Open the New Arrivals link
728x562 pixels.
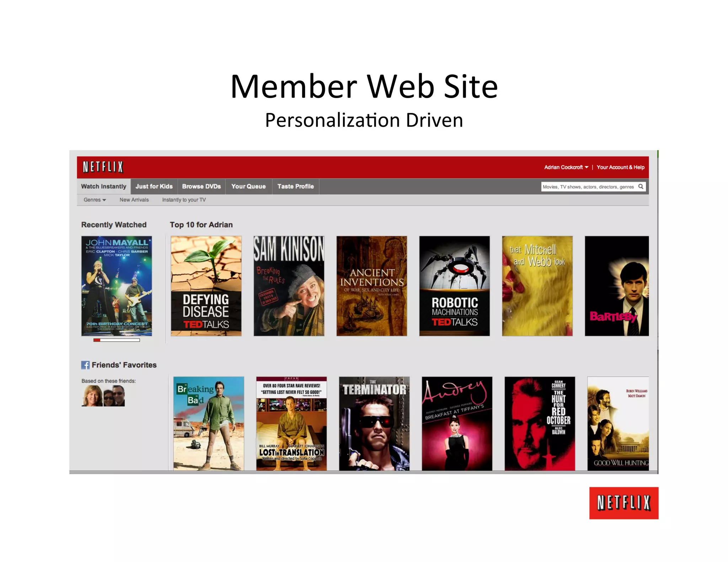click(134, 200)
